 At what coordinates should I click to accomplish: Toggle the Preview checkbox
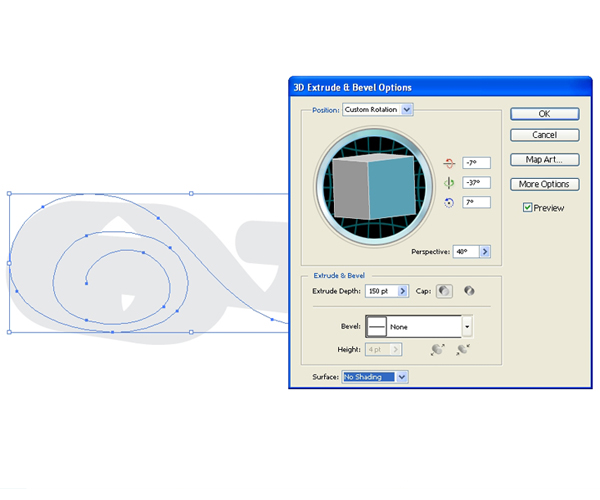527,207
